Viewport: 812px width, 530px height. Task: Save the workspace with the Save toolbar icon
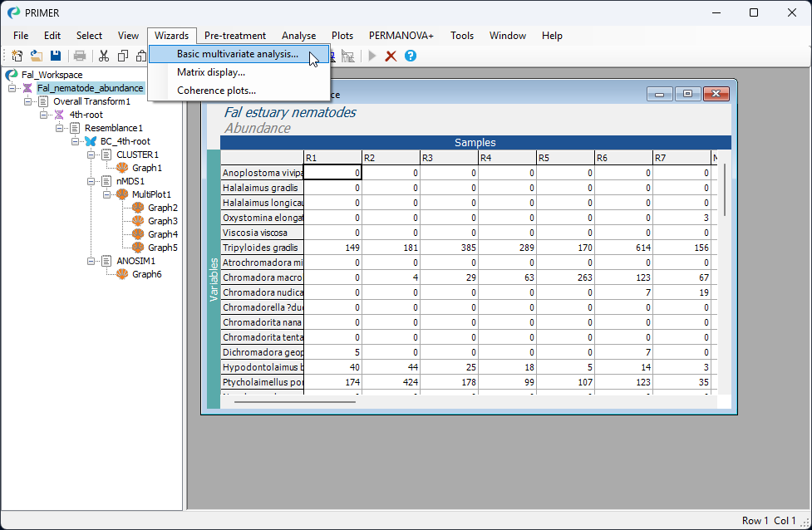point(54,56)
